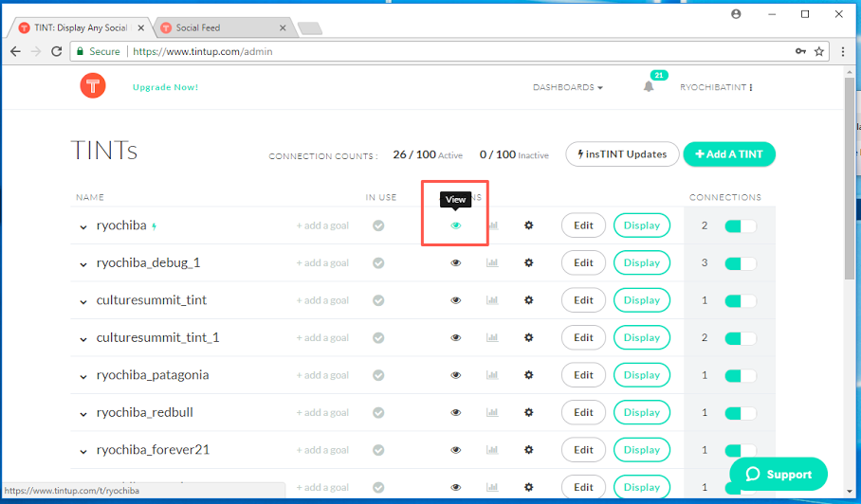Screen dimensions: 861x504
Task: Follow the Upgrade Now! link
Action: click(165, 87)
